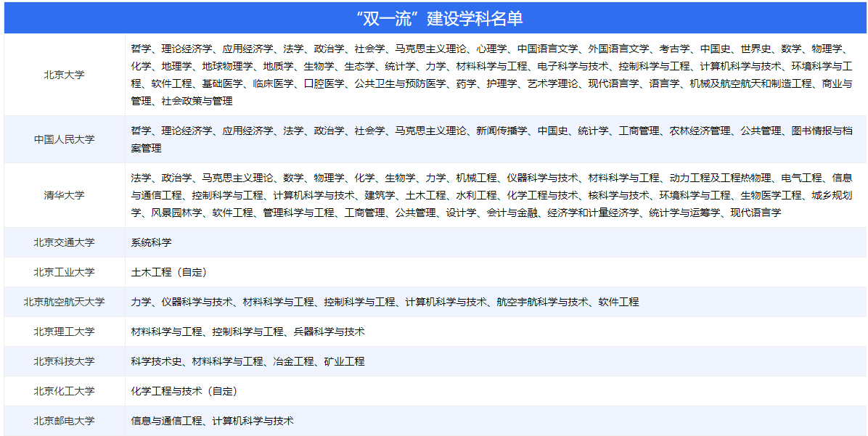This screenshot has height=436, width=868.
Task: Select the 北京工业大学 name cell
Action: (64, 271)
